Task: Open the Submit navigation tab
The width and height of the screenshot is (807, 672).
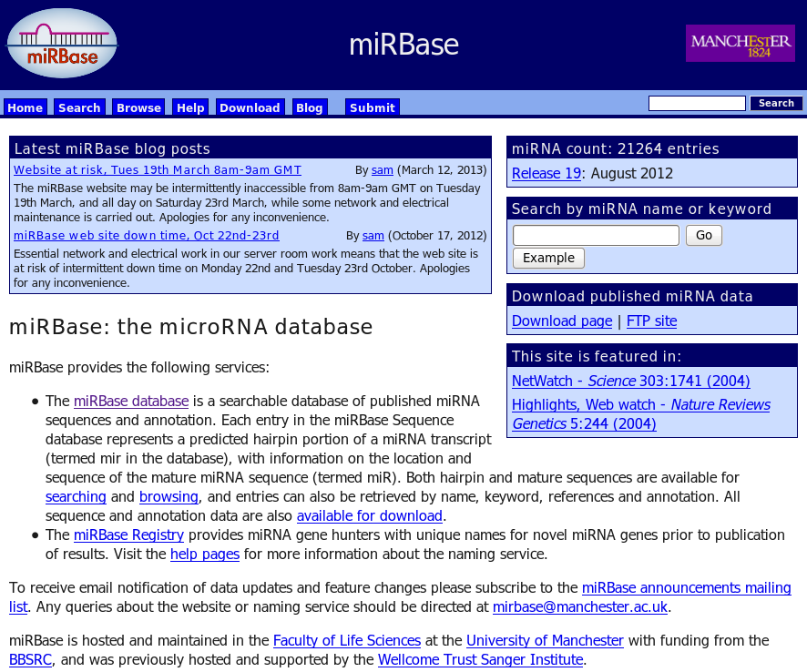Action: pyautogui.click(x=373, y=107)
